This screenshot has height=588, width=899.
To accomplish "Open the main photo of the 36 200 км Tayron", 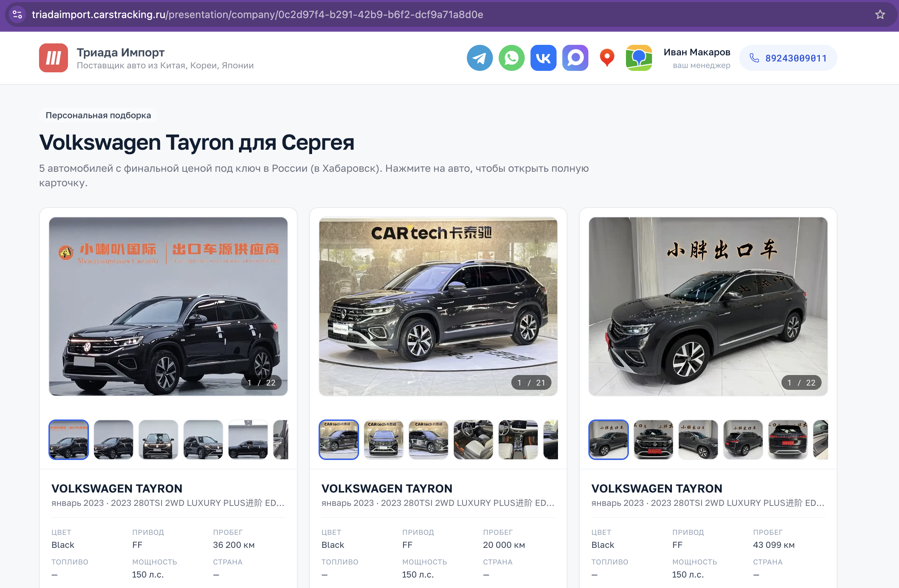I will [168, 306].
